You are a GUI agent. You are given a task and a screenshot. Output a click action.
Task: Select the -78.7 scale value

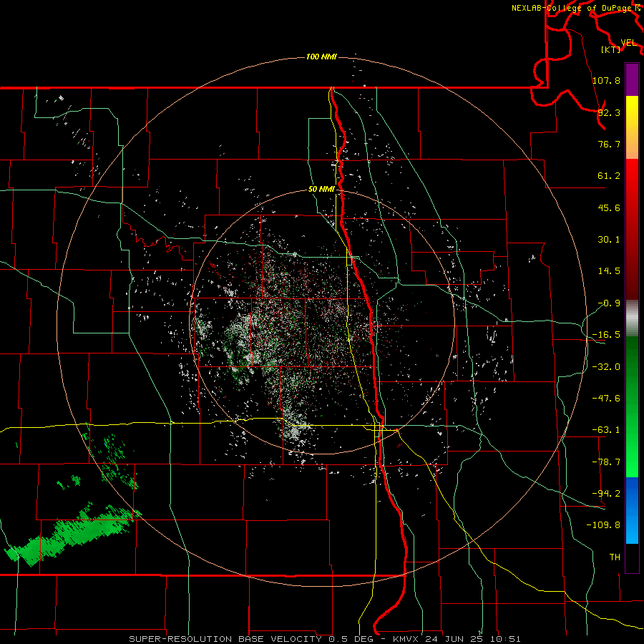coord(606,462)
